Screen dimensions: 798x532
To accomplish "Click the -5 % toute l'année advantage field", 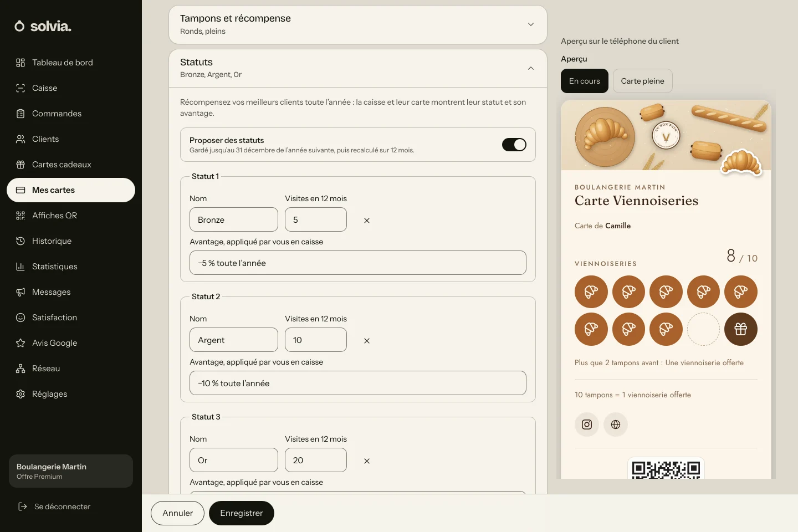I will click(358, 263).
